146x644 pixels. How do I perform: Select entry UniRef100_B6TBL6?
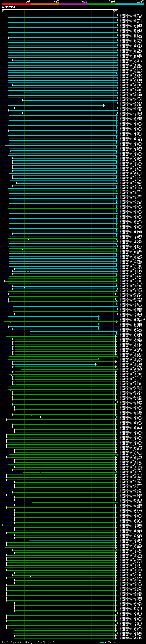pos(131,77)
